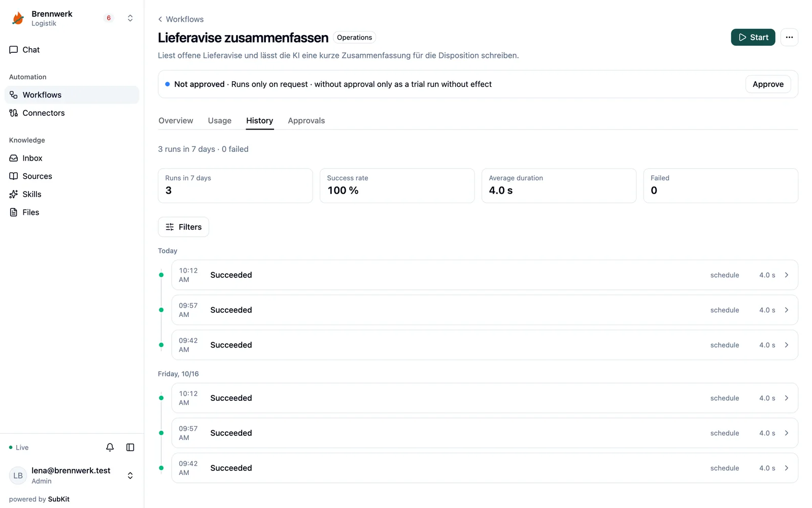Switch to the Usage tab
812x508 pixels.
(220, 121)
